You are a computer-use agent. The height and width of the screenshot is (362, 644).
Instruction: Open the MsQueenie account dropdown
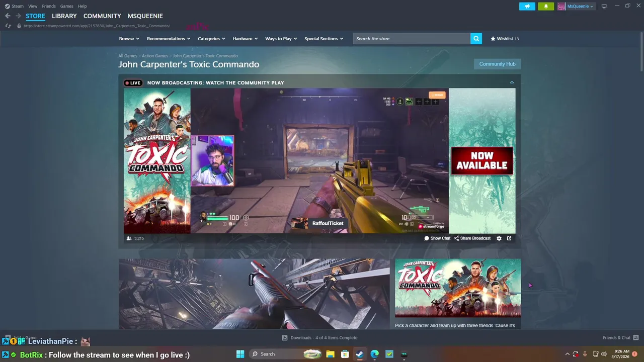point(577,6)
